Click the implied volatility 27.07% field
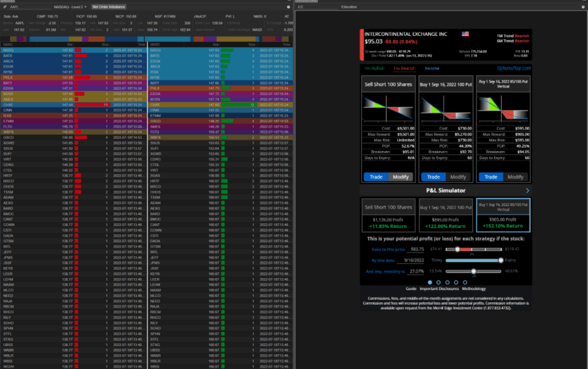Viewport: 588px width, 369px height. [417, 271]
